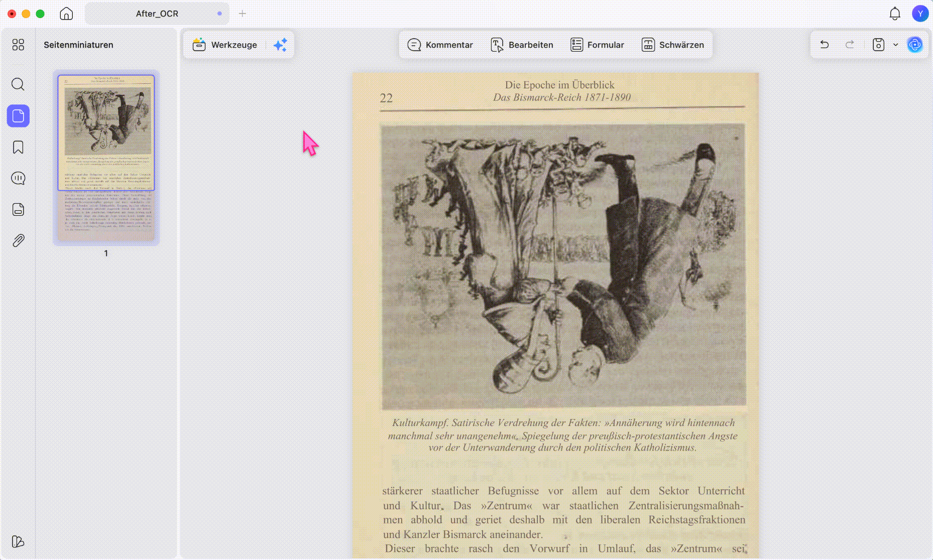Click the caricature image in the document
933x560 pixels.
[563, 266]
